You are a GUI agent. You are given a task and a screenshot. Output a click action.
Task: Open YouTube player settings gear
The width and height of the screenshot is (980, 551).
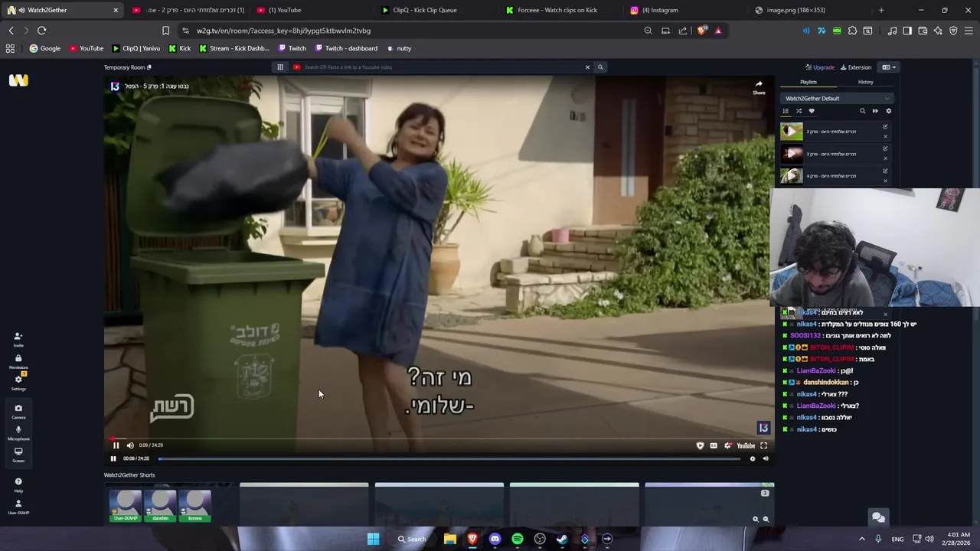727,445
